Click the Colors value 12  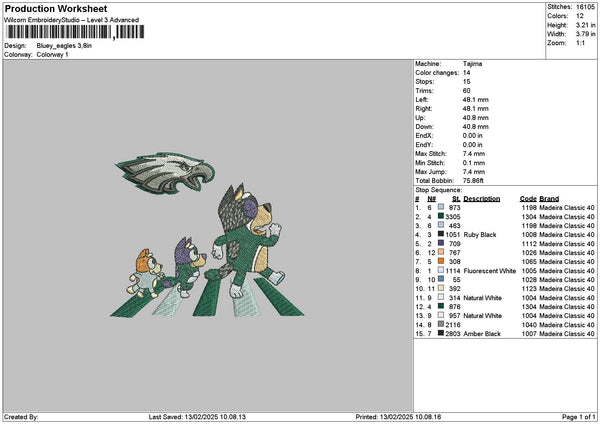click(580, 16)
